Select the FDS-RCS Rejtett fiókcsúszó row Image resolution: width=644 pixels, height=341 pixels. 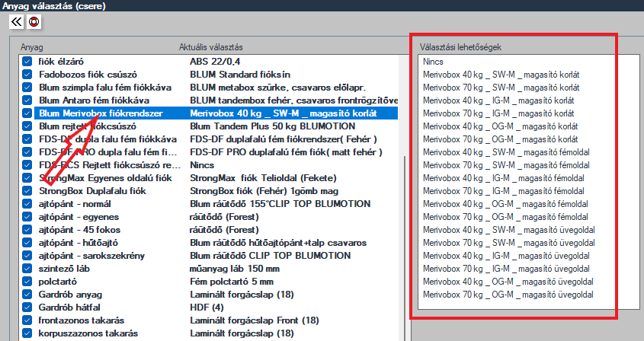pyautogui.click(x=210, y=165)
